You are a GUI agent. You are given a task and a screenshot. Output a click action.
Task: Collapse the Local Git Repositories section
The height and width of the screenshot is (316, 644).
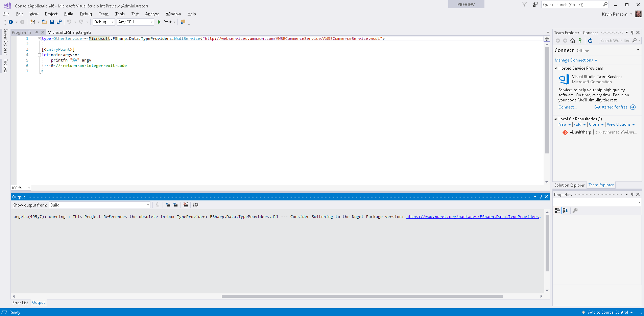pos(555,119)
